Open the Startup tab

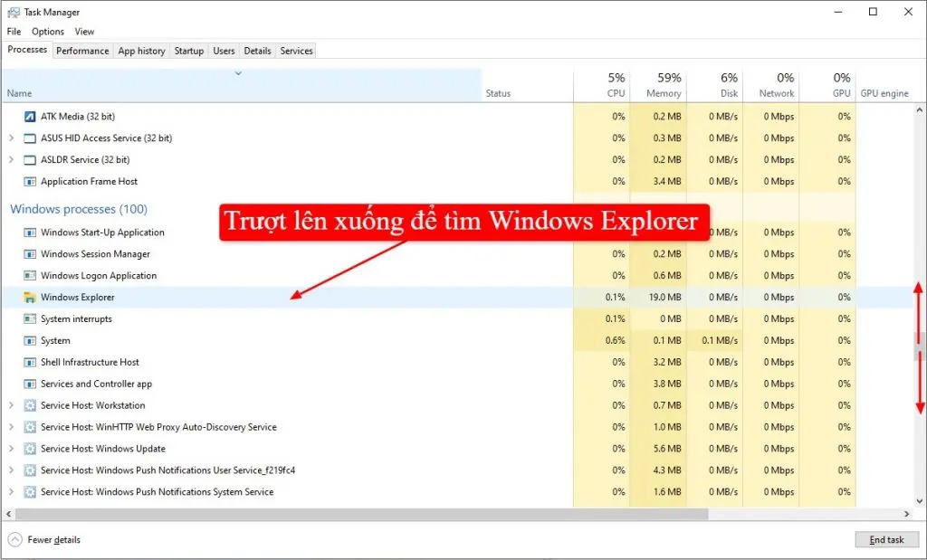pos(188,51)
